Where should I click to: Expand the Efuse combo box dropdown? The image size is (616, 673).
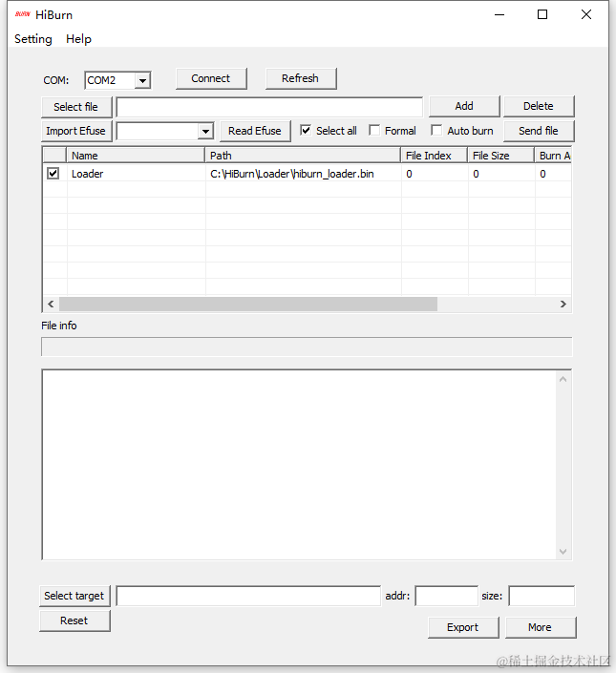point(205,131)
